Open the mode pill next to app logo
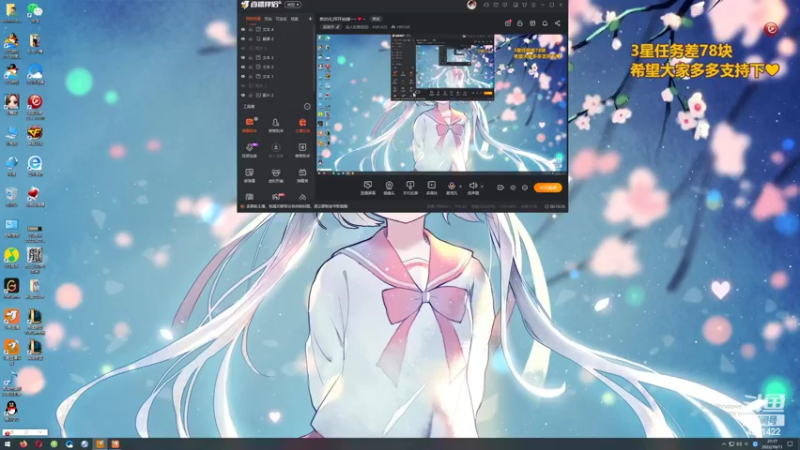 (x=293, y=5)
